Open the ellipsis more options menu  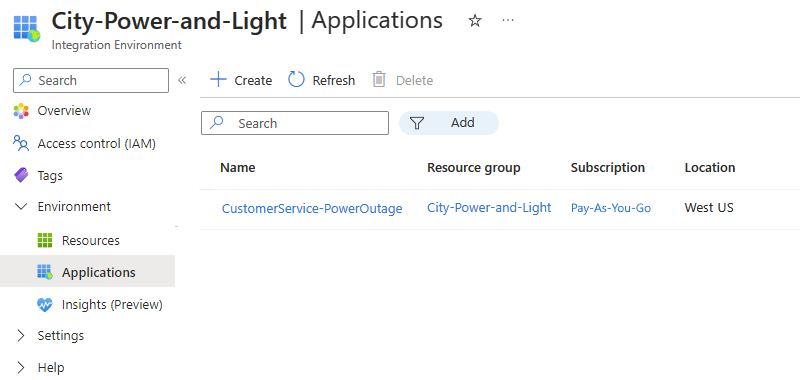tap(508, 21)
